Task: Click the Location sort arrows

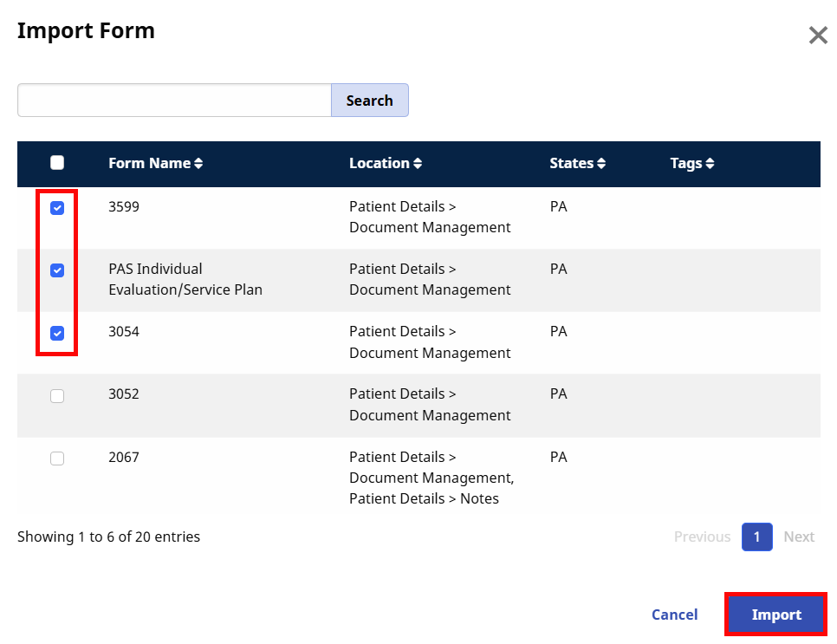Action: 419,163
